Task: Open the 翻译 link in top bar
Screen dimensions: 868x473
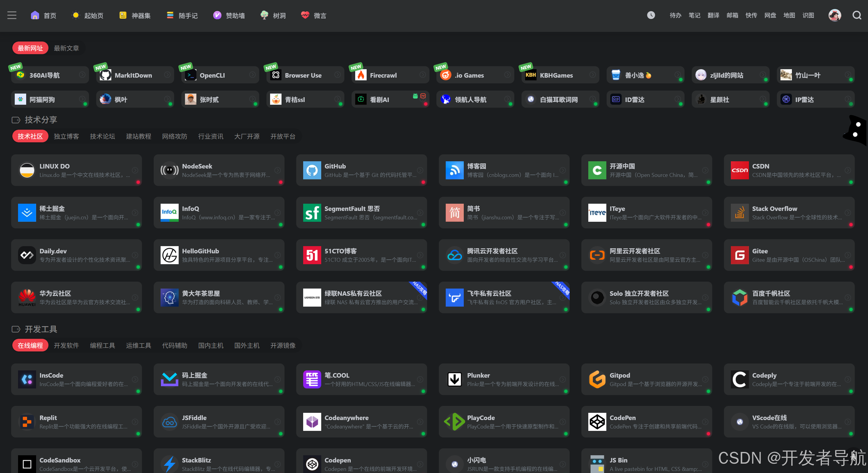Action: pos(713,16)
